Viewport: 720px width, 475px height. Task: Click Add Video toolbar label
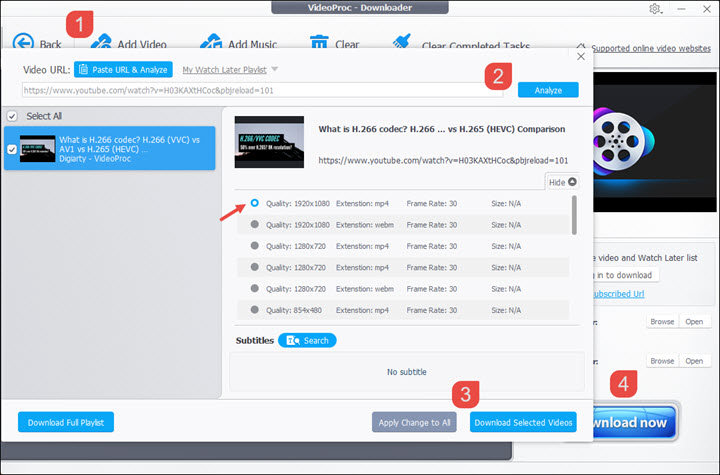tap(142, 45)
